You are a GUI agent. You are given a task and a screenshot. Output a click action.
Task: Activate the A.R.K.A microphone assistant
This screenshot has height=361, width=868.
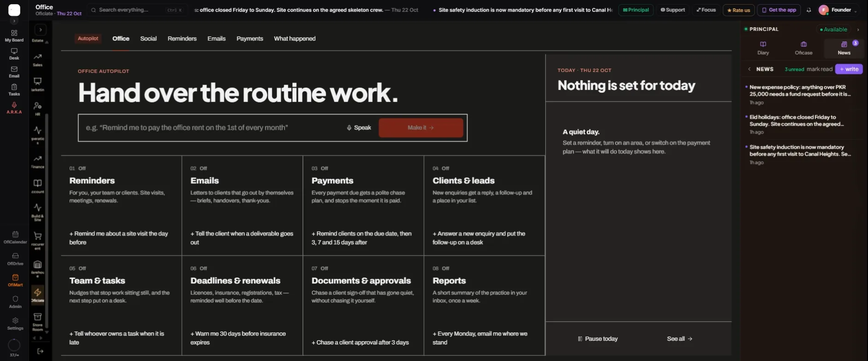(x=14, y=108)
